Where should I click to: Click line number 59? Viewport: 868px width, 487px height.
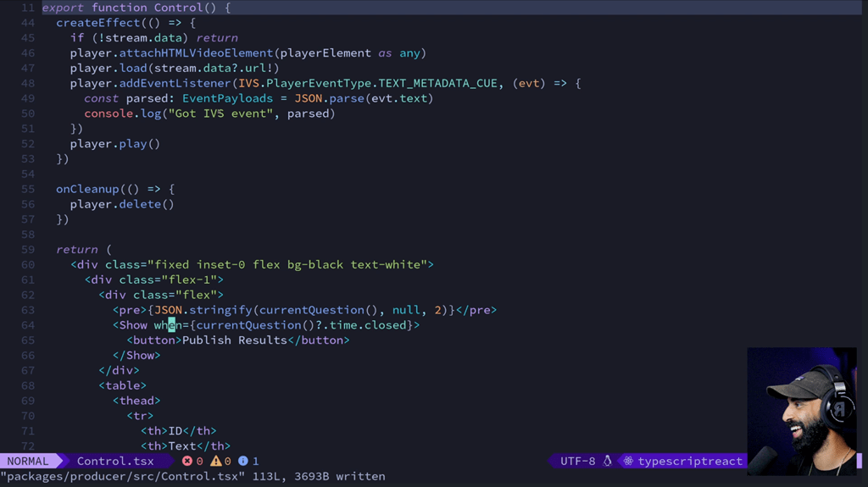pos(28,250)
